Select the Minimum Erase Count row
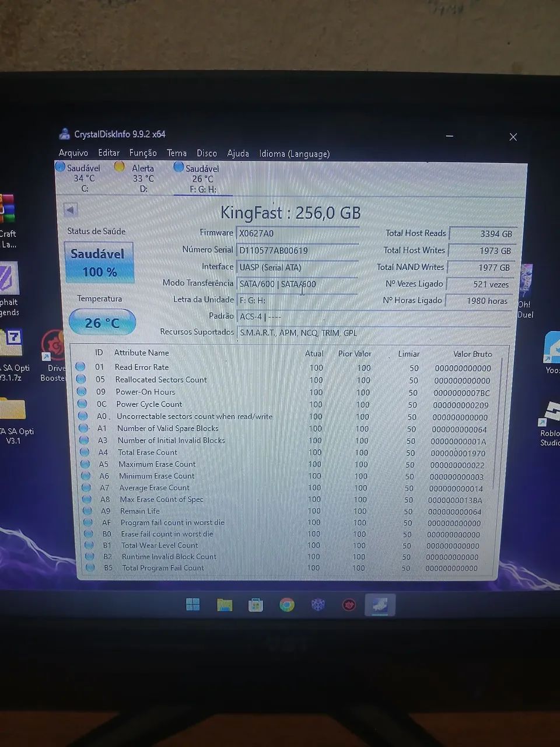Image resolution: width=560 pixels, height=747 pixels. click(286, 476)
